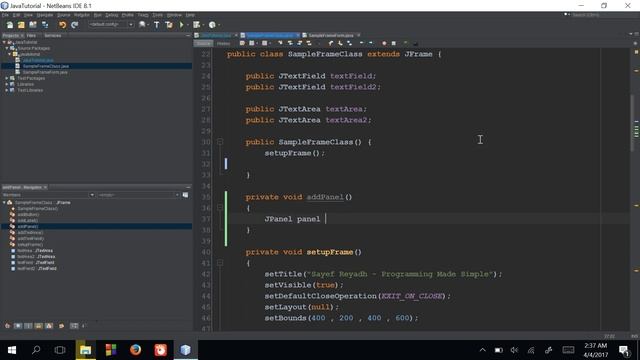This screenshot has width=640, height=360.
Task: Close the Navigator panel tab
Action: click(x=45, y=187)
